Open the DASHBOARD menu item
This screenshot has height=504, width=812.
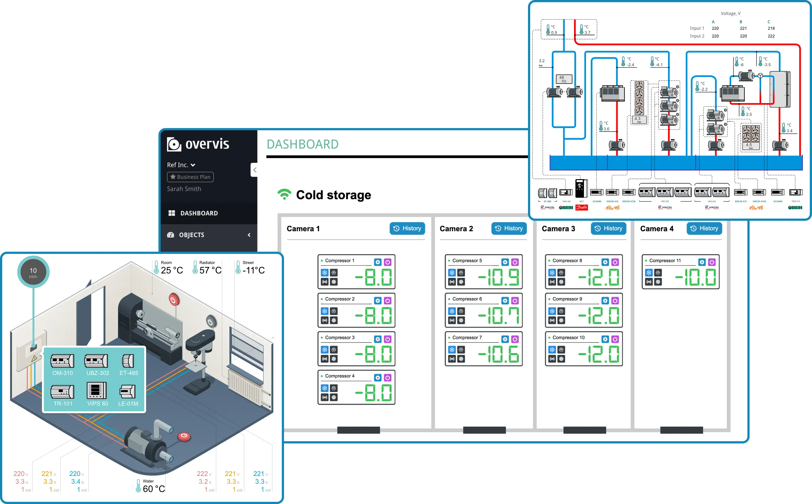tap(199, 213)
